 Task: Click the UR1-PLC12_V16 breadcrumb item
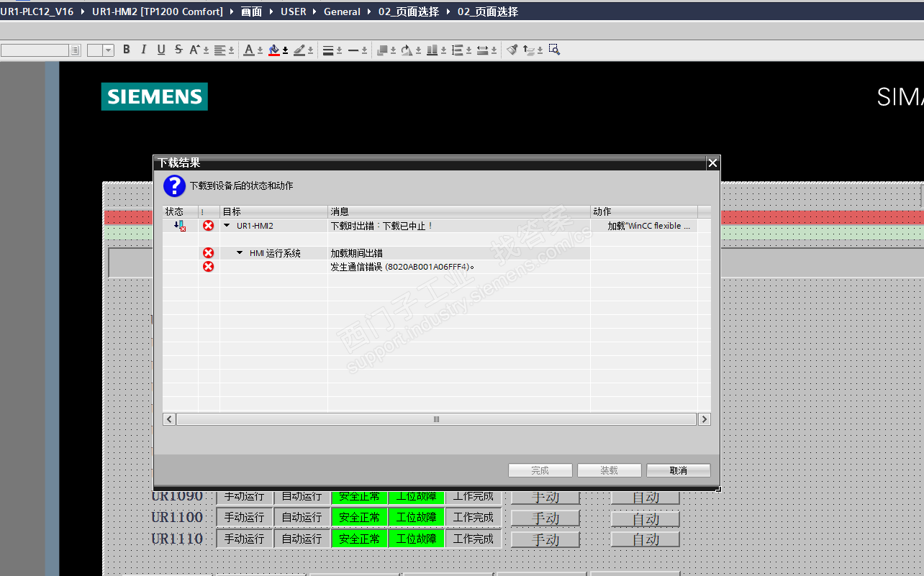[x=37, y=12]
